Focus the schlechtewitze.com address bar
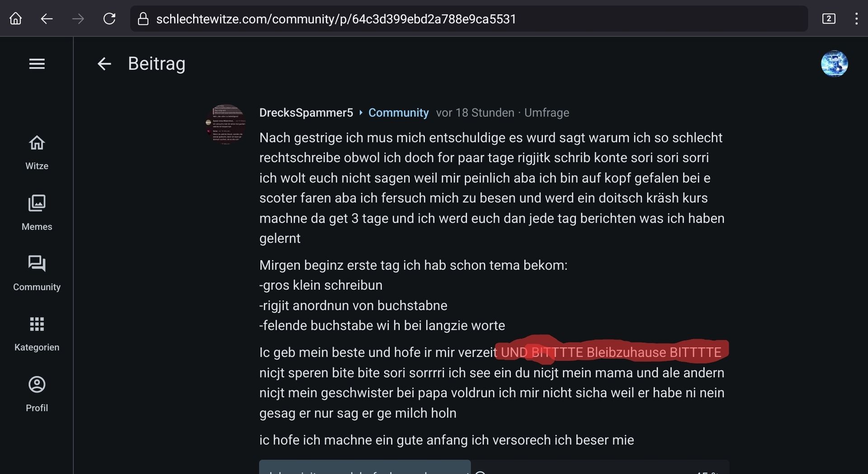 (x=469, y=19)
